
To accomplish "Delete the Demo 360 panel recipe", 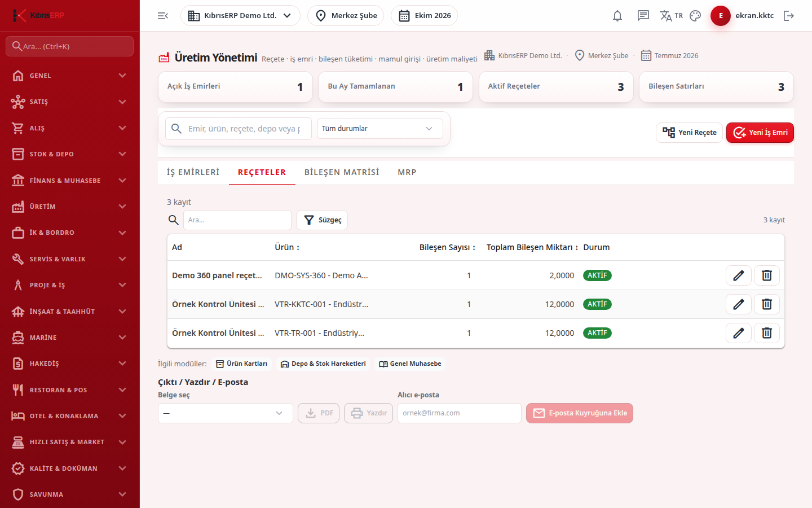I will tap(767, 275).
